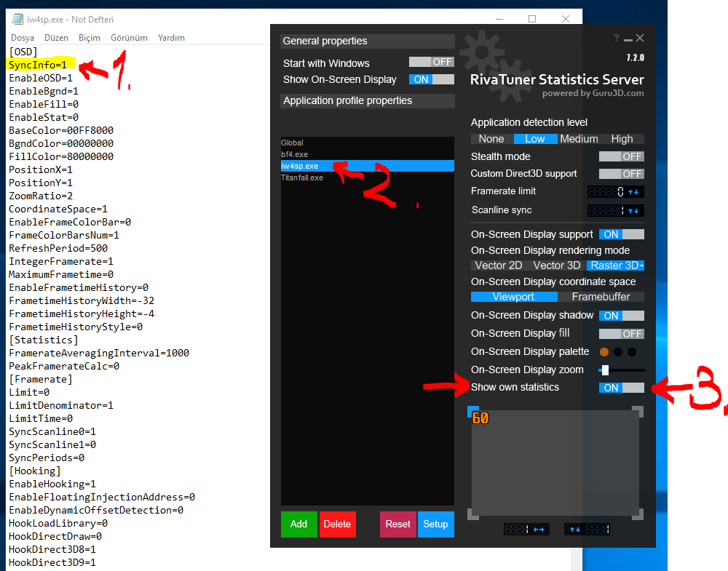Screen dimensions: 728x571
Task: Anchor OSD to bottom-left preview corner marker
Action: pos(472,514)
